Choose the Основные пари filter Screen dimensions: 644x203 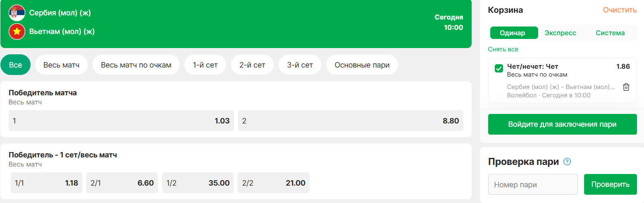362,65
